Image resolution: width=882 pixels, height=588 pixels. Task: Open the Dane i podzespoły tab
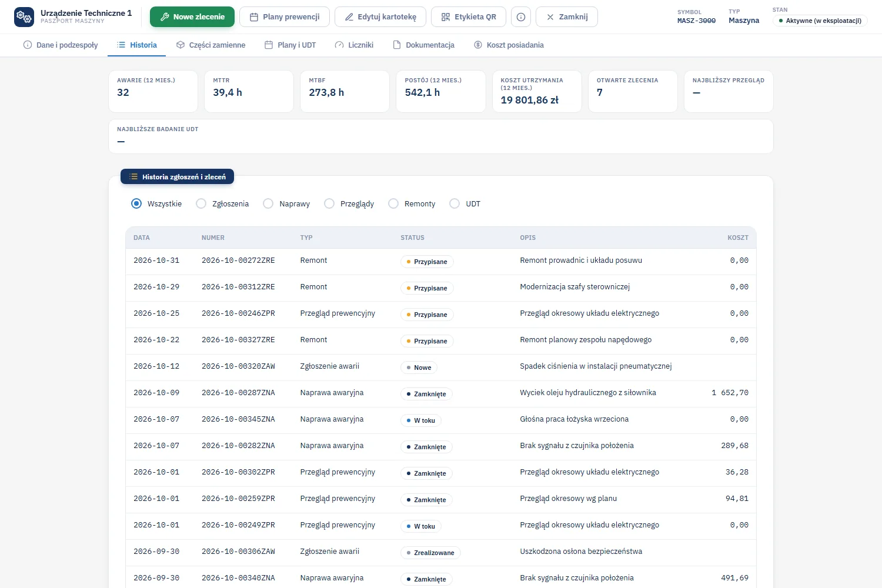click(x=61, y=45)
